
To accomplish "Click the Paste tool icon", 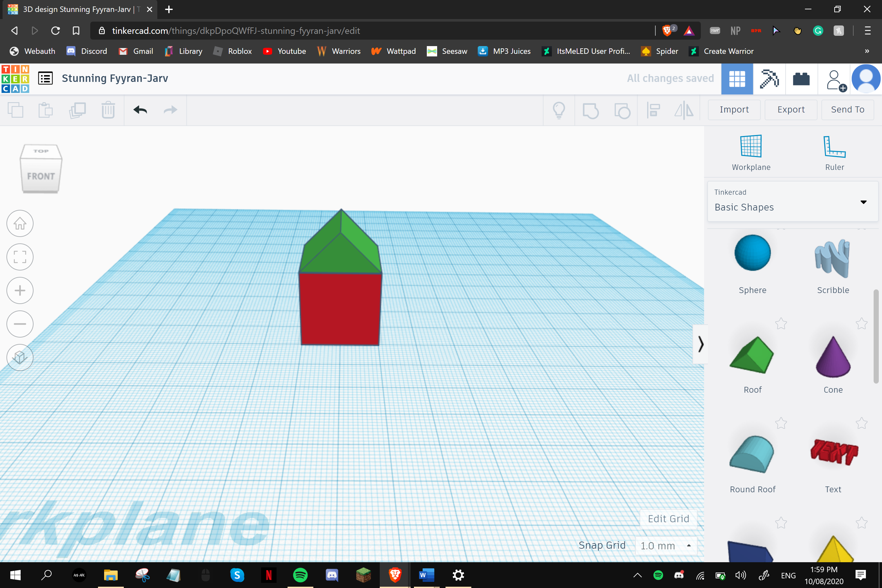I will pyautogui.click(x=46, y=110).
